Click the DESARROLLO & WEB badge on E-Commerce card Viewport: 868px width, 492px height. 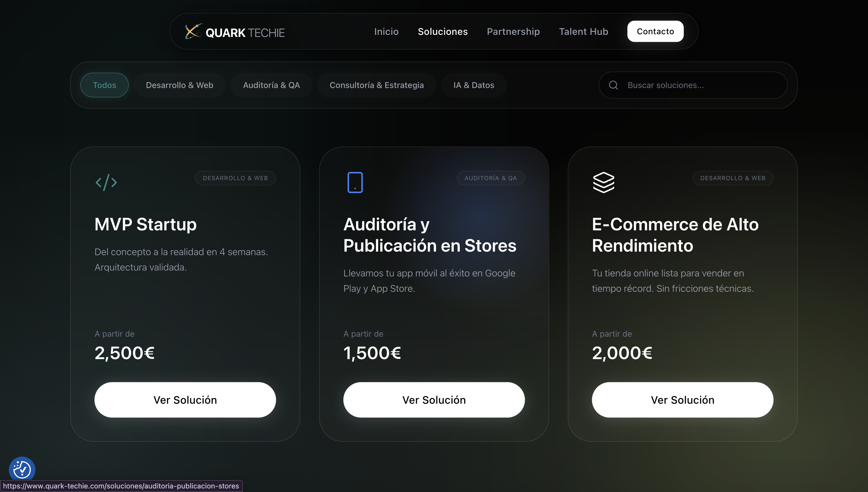(x=733, y=178)
